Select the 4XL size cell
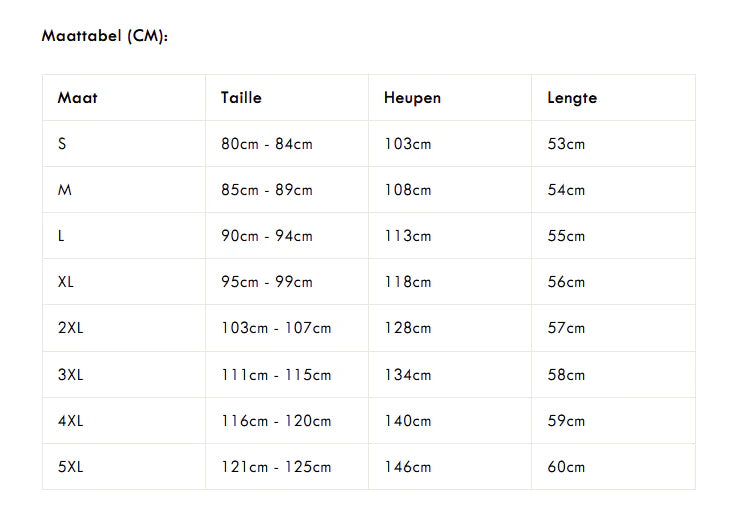The width and height of the screenshot is (743, 513). click(x=70, y=421)
